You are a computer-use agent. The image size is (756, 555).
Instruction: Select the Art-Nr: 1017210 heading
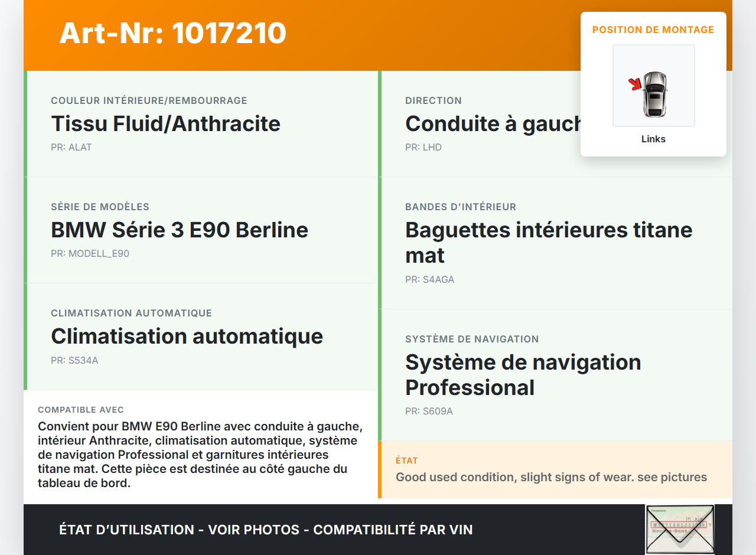tap(172, 33)
